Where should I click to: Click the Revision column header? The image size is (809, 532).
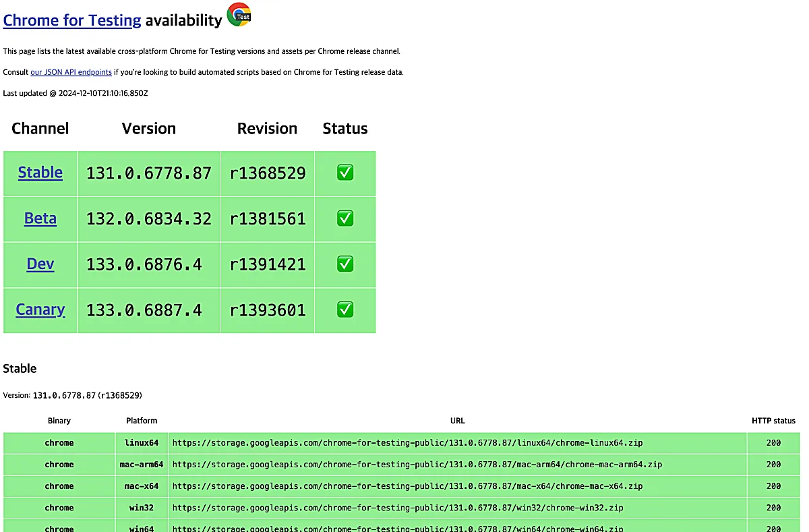pos(268,129)
